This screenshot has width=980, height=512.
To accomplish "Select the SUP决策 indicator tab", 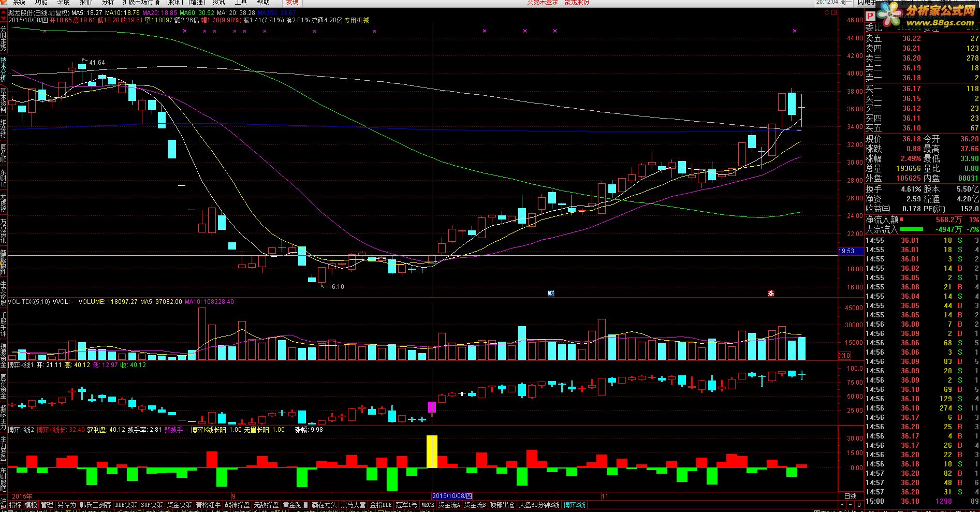I will [x=152, y=505].
